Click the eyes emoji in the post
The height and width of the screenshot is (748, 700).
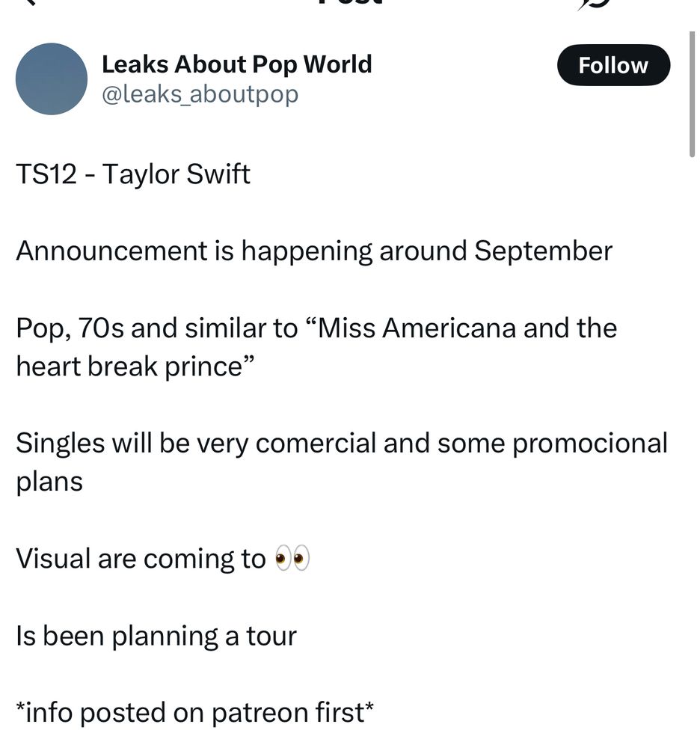tap(292, 559)
